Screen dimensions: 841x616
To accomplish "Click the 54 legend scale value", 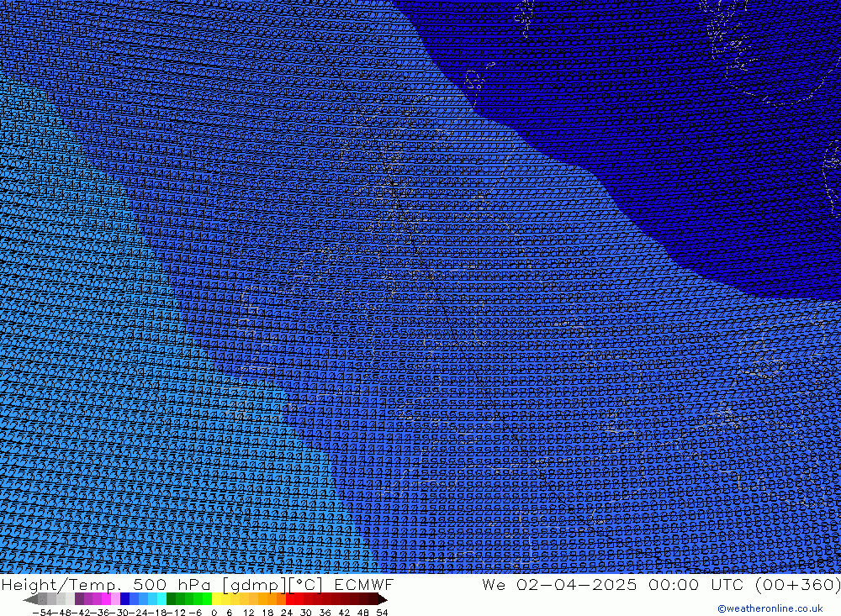I will tap(382, 613).
